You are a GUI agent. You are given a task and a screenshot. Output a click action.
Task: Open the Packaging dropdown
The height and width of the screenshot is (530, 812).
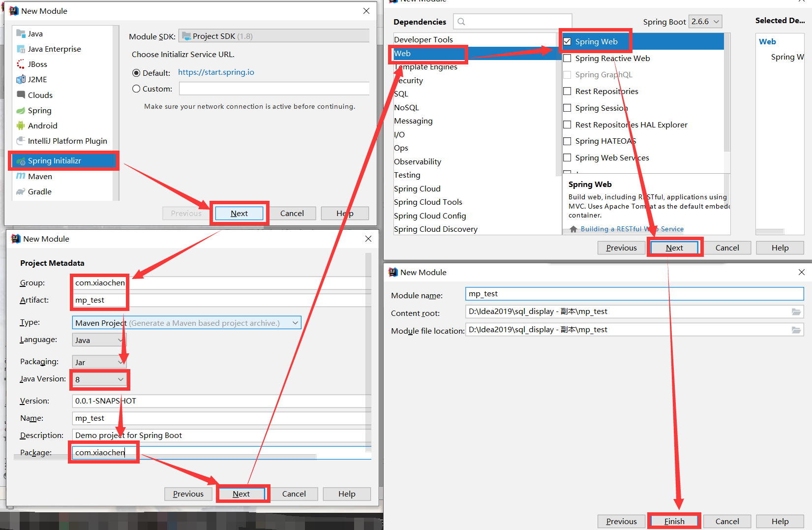pyautogui.click(x=99, y=362)
